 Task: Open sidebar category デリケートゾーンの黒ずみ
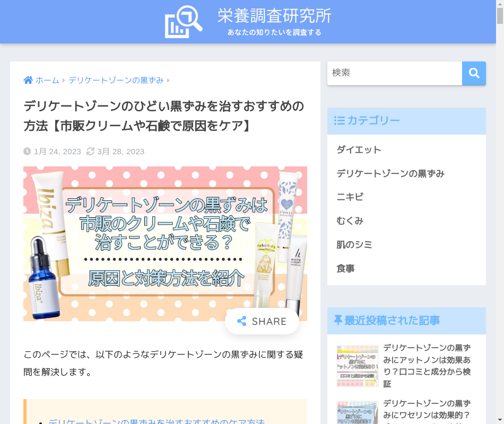390,174
